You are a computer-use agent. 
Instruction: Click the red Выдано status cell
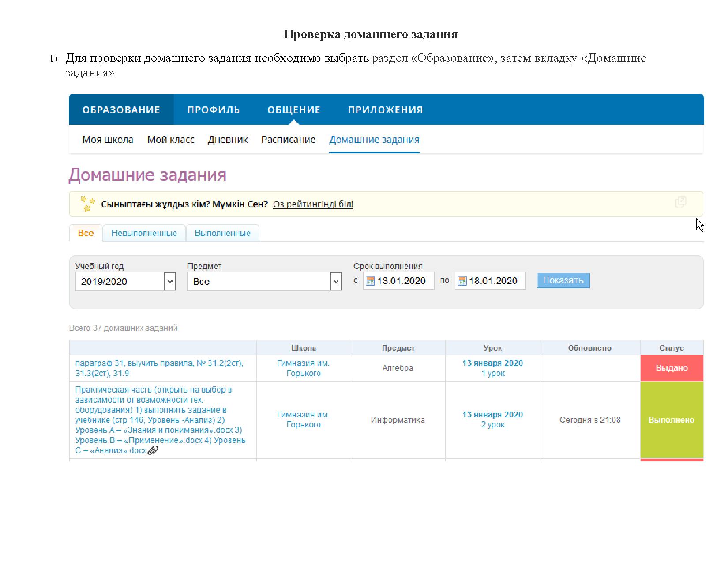coord(672,368)
